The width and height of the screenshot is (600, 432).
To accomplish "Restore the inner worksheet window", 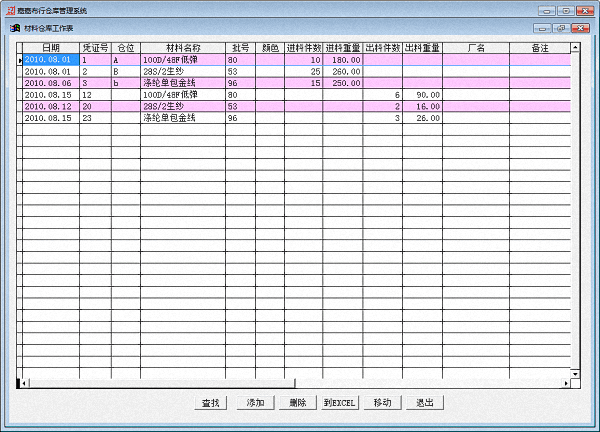I will (x=561, y=27).
